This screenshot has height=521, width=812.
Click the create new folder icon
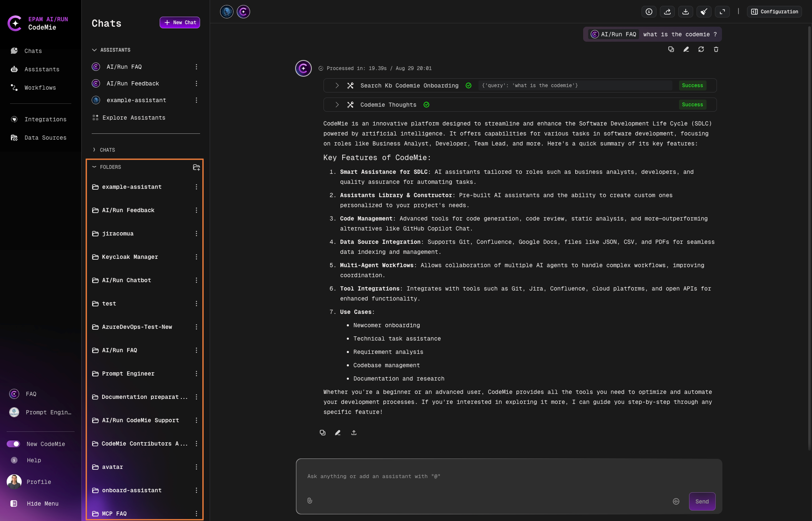point(196,167)
